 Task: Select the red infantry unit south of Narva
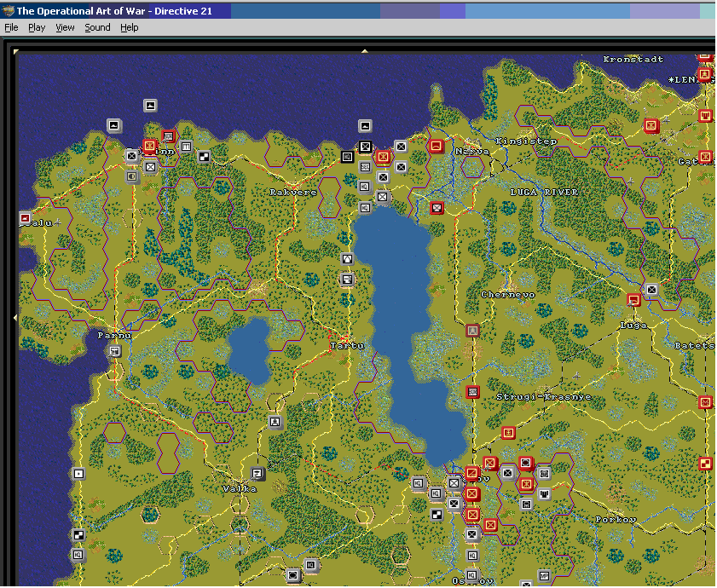coord(437,208)
